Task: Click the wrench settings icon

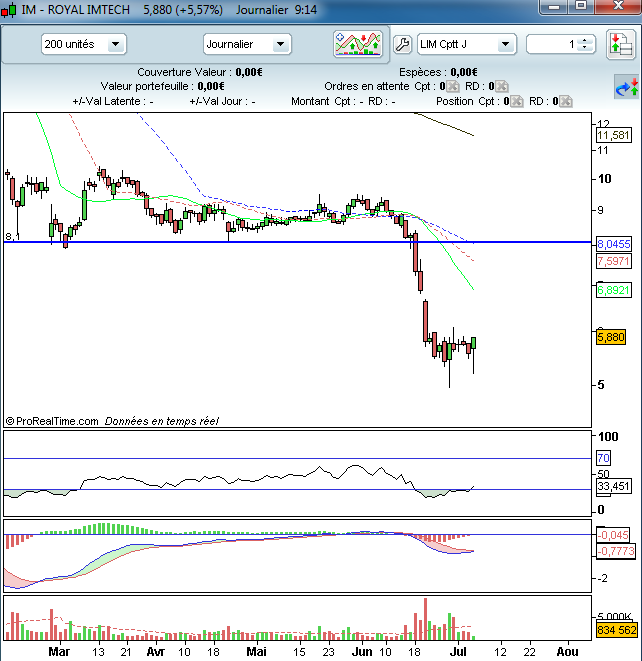Action: 403,44
